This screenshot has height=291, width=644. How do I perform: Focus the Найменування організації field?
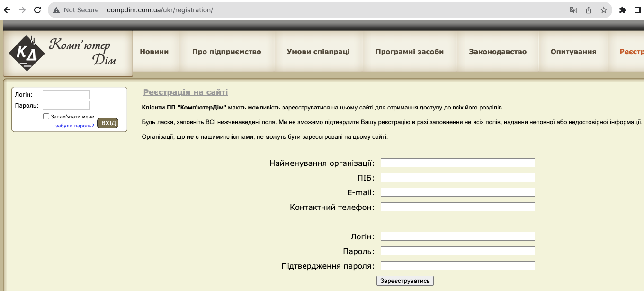[x=457, y=163]
